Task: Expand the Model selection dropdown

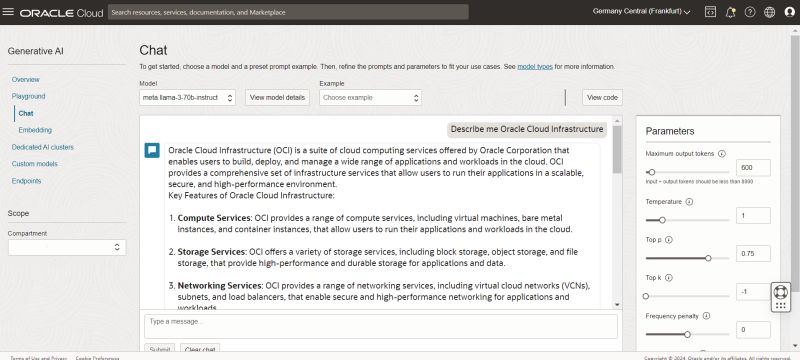Action: 187,97
